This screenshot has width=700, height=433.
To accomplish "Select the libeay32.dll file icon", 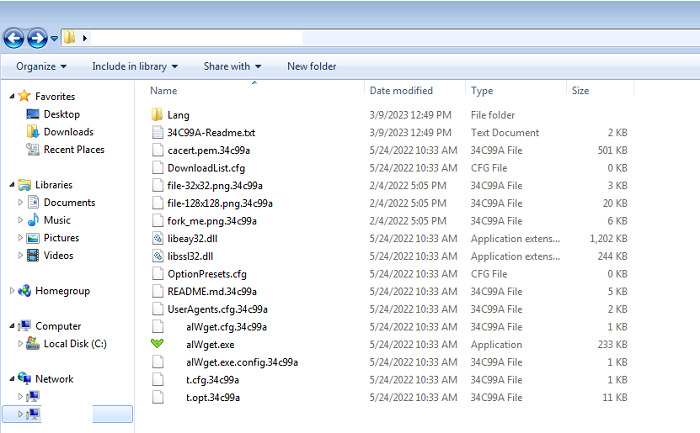I will tap(156, 239).
